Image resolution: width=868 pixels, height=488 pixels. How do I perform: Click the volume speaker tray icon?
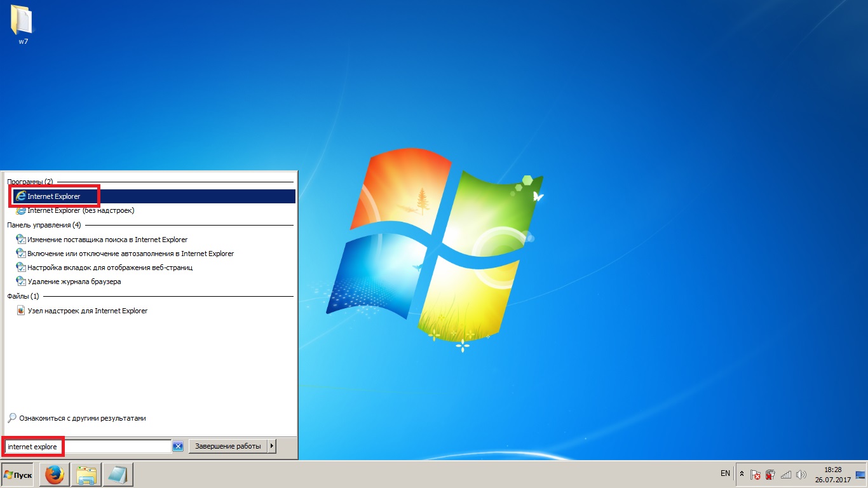pyautogui.click(x=801, y=475)
